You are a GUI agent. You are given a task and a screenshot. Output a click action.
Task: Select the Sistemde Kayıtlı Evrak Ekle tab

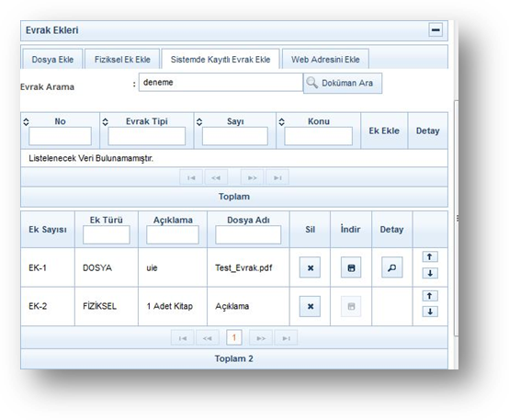click(221, 60)
